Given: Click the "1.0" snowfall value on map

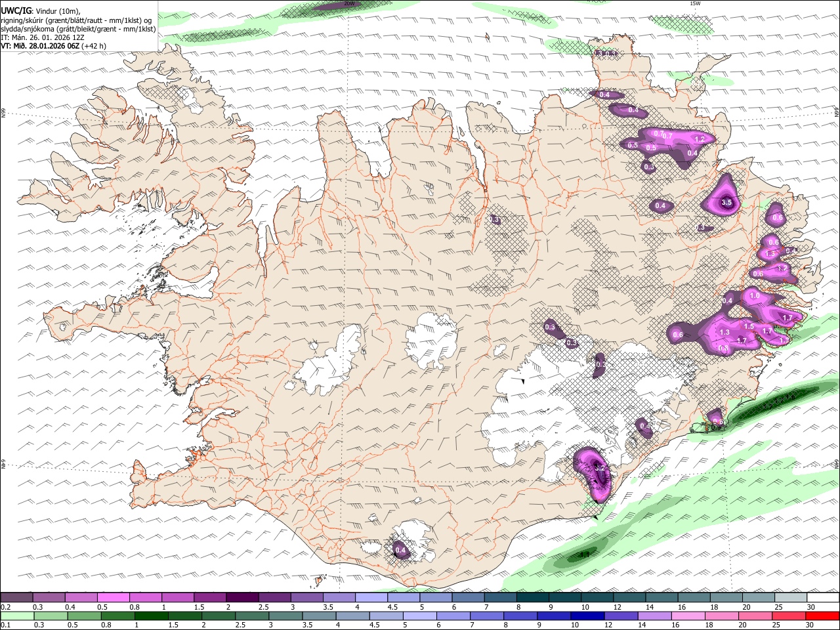Looking at the screenshot, I should (755, 297).
